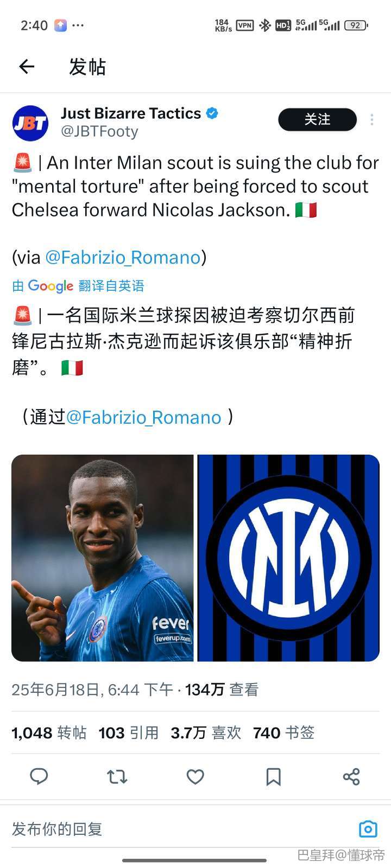Tap the 关注 follow button
This screenshot has width=391, height=868.
click(x=317, y=119)
